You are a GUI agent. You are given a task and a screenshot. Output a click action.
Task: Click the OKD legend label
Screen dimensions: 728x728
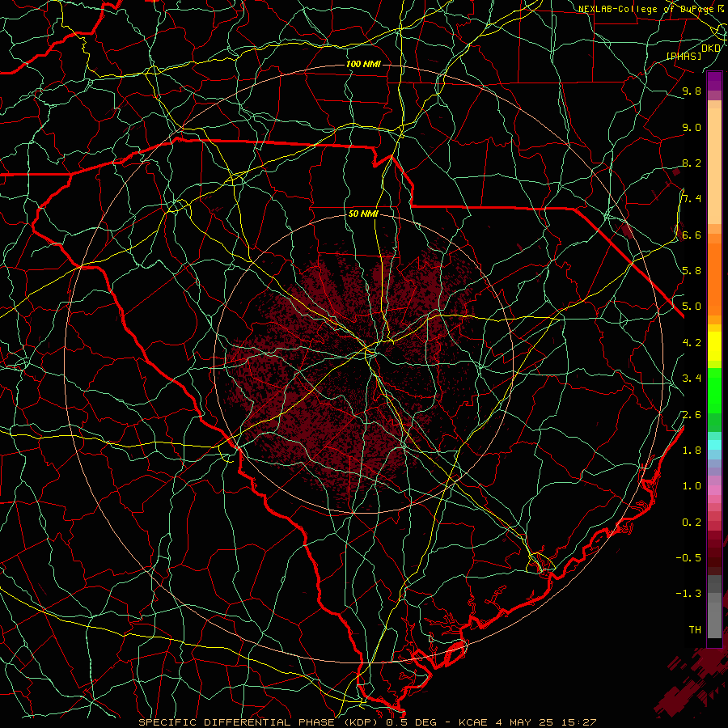coord(711,49)
